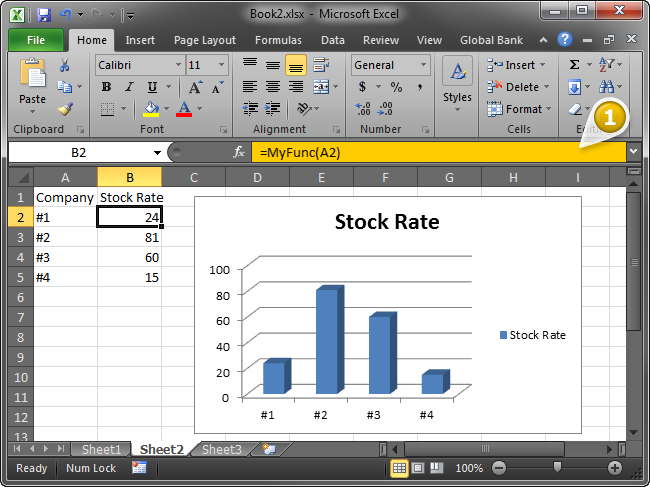The image size is (650, 487).
Task: Open the Paste options dropdown arrow
Action: tap(32, 112)
